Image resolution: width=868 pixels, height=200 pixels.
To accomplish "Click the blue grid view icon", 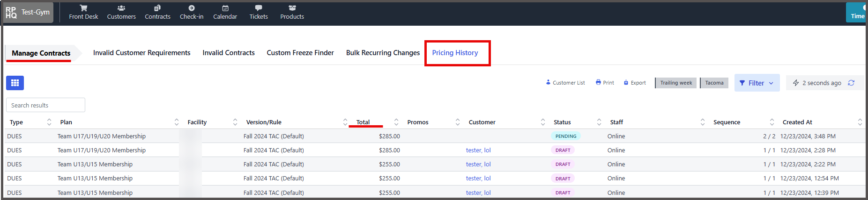I will pos(15,83).
